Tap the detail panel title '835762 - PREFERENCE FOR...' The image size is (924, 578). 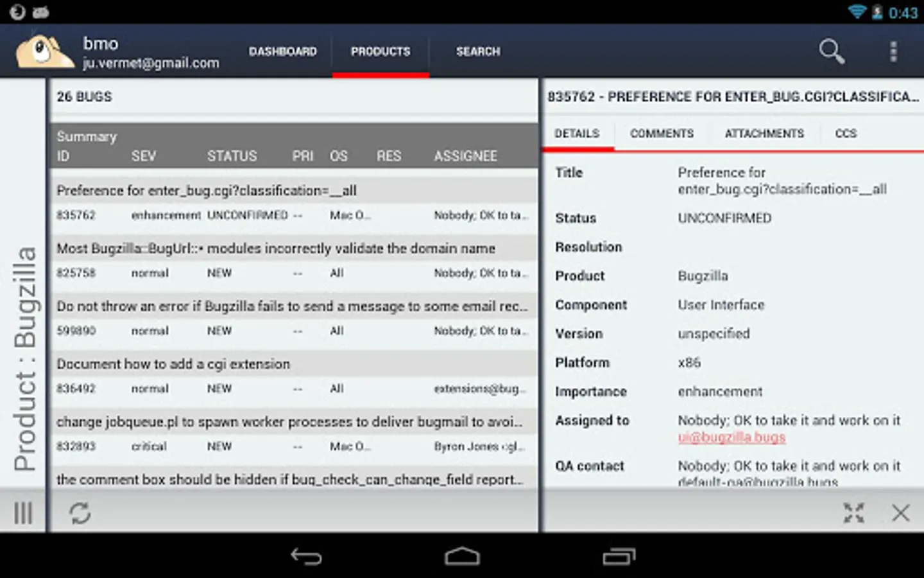pos(733,97)
